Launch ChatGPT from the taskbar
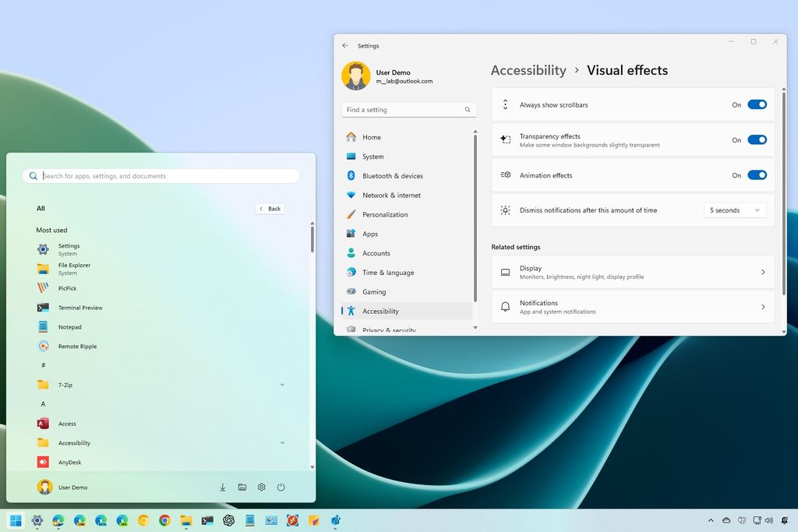 (228, 520)
